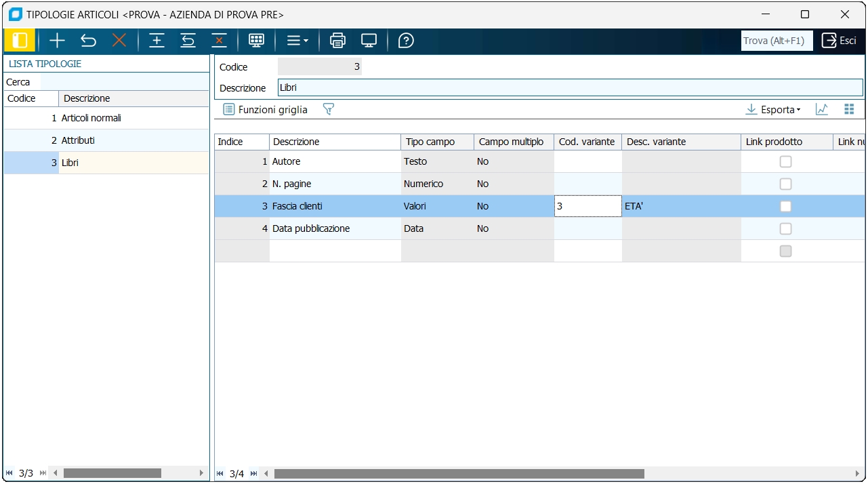
Task: Click the grid's horizontal scrollbar thumb
Action: (x=459, y=474)
